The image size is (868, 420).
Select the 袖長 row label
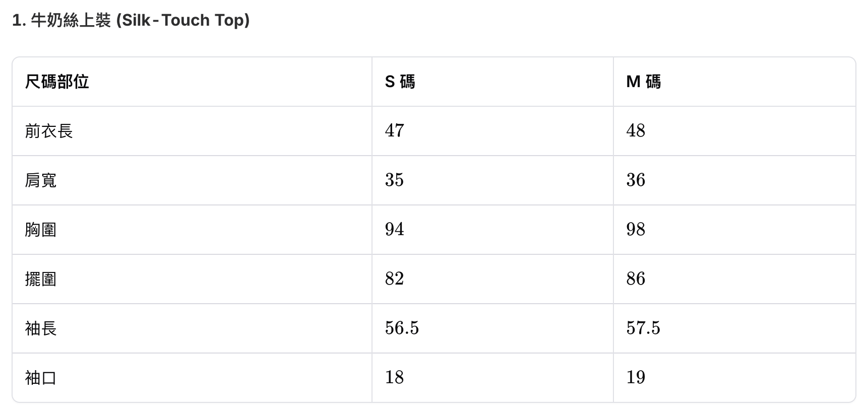pos(41,328)
